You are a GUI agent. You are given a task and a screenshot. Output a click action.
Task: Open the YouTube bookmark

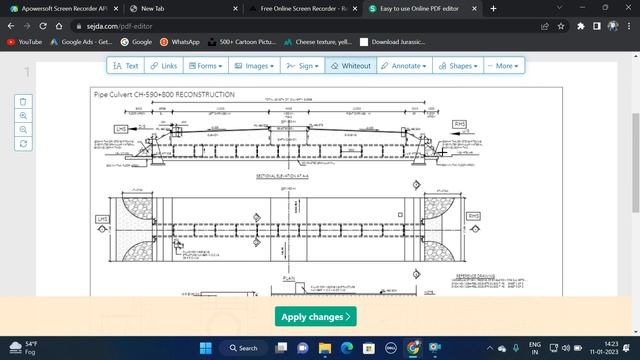[x=24, y=42]
